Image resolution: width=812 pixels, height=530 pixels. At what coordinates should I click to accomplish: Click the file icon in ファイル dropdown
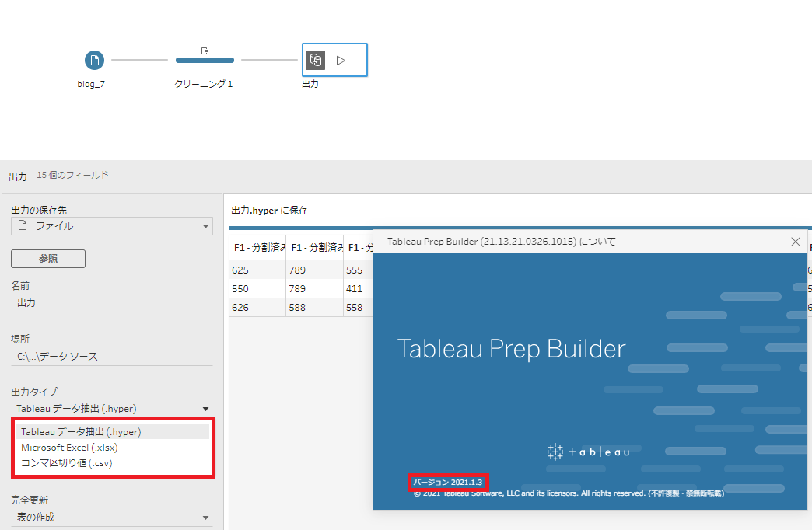[23, 225]
